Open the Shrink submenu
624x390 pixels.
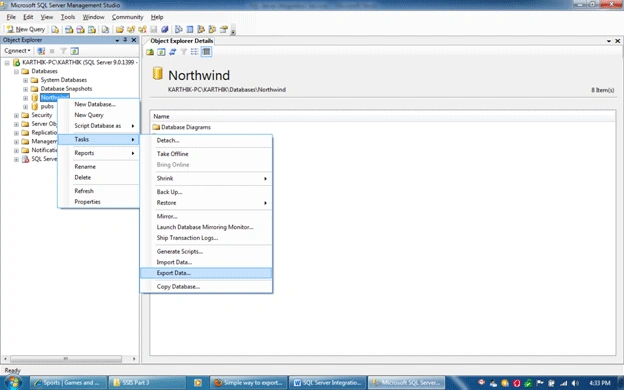206,178
